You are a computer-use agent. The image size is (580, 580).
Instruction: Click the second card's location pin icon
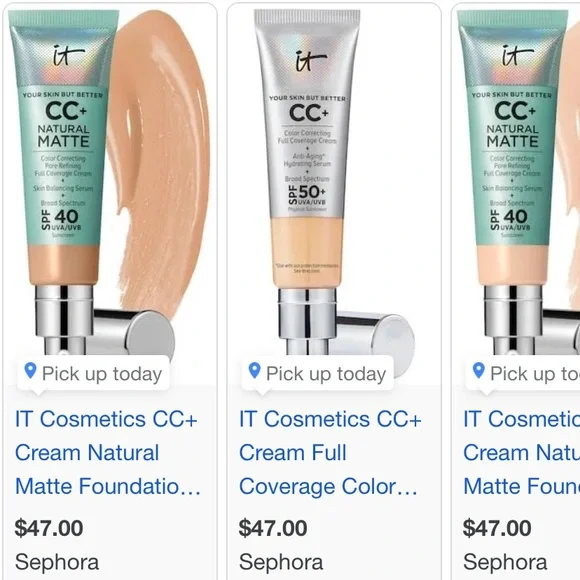pyautogui.click(x=254, y=371)
